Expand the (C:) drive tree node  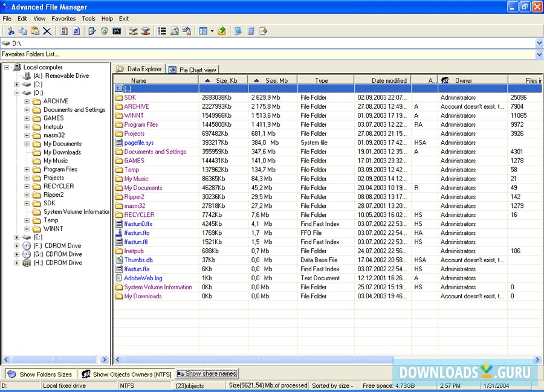click(17, 85)
